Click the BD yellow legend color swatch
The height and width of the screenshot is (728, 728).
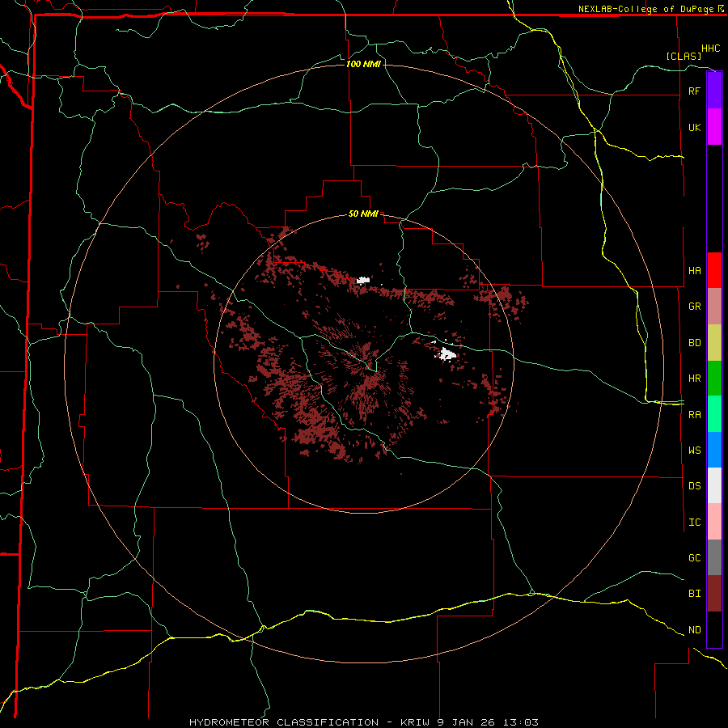click(714, 343)
